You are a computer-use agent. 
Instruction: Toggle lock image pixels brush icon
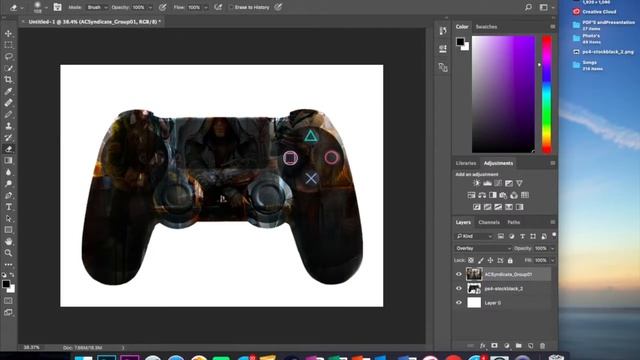point(481,260)
